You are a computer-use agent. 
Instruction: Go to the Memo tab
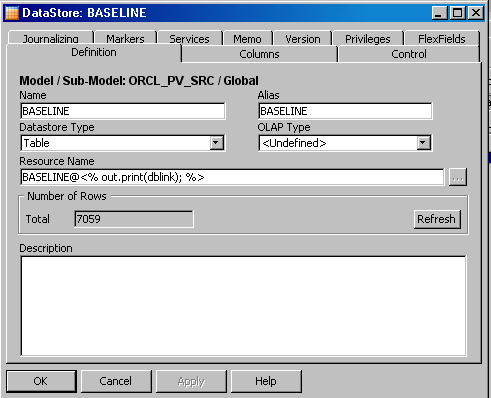pyautogui.click(x=247, y=39)
